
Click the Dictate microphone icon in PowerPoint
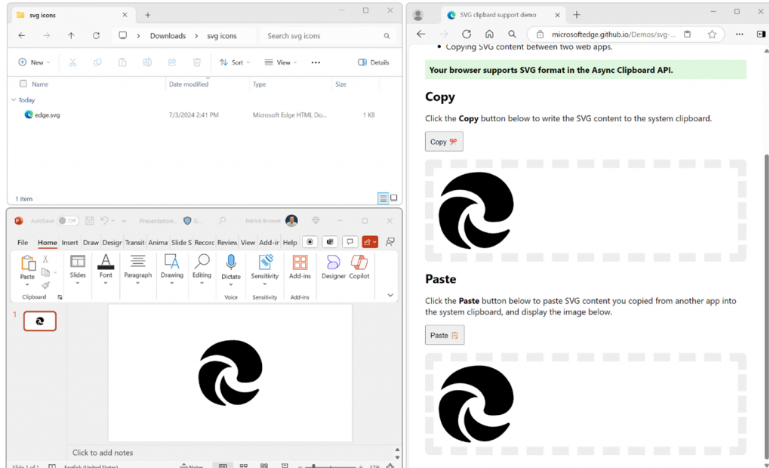coord(231,262)
